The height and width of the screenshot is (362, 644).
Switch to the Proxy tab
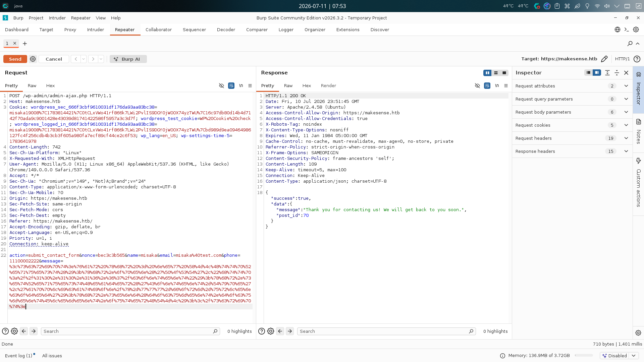(x=70, y=29)
